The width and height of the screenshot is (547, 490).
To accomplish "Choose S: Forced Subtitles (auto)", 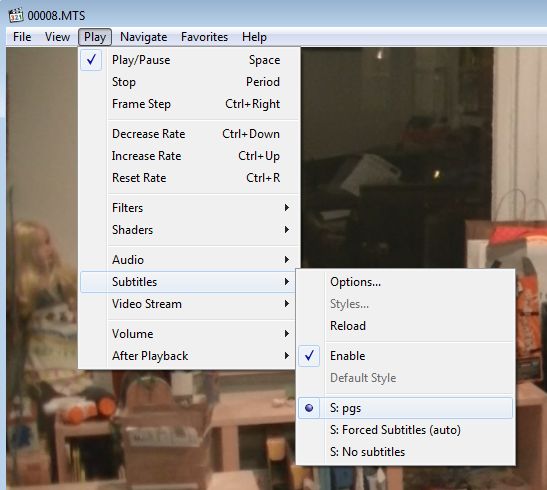I will coord(405,430).
